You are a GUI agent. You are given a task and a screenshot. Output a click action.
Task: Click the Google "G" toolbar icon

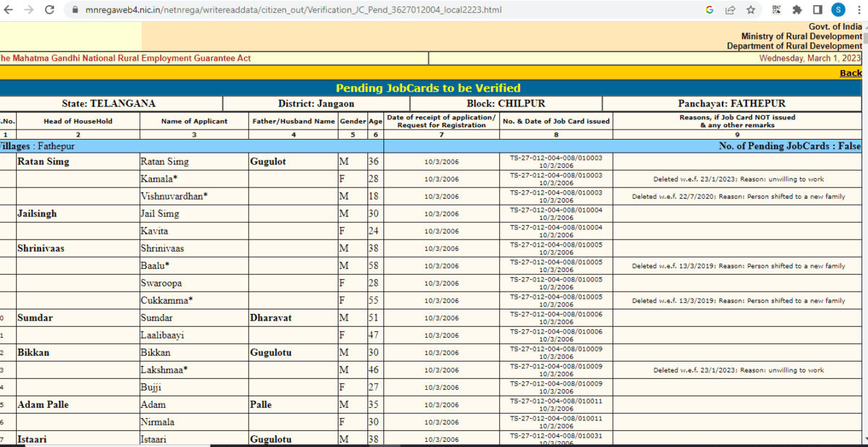coord(710,9)
